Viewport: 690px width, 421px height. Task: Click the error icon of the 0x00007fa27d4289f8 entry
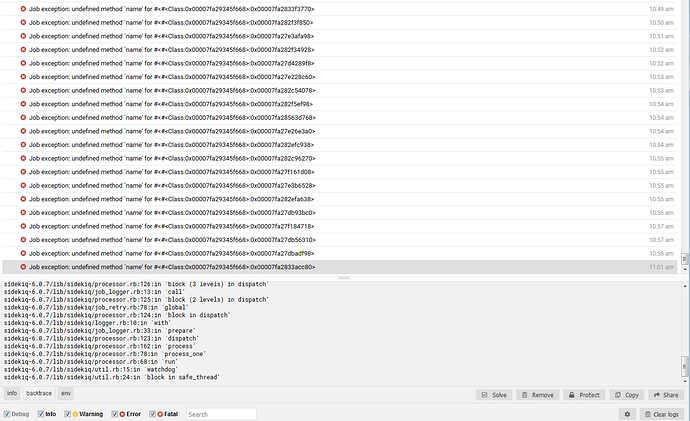point(23,63)
